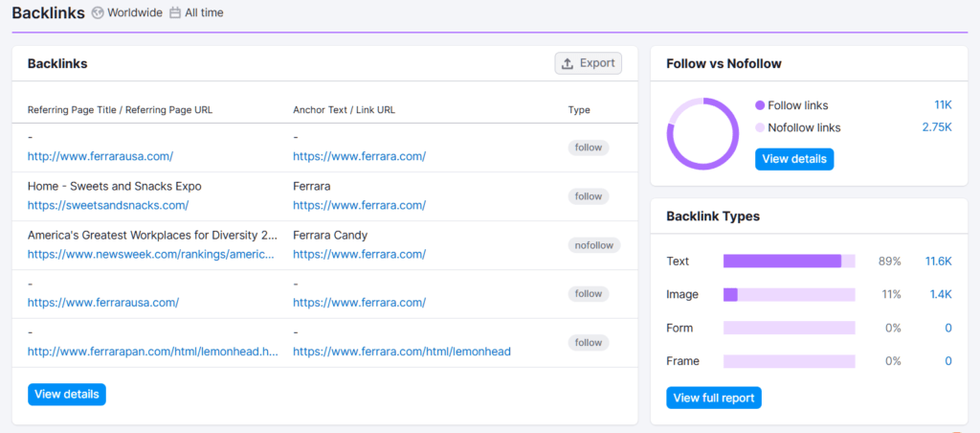Open the All time date filter
The image size is (980, 433).
(196, 12)
